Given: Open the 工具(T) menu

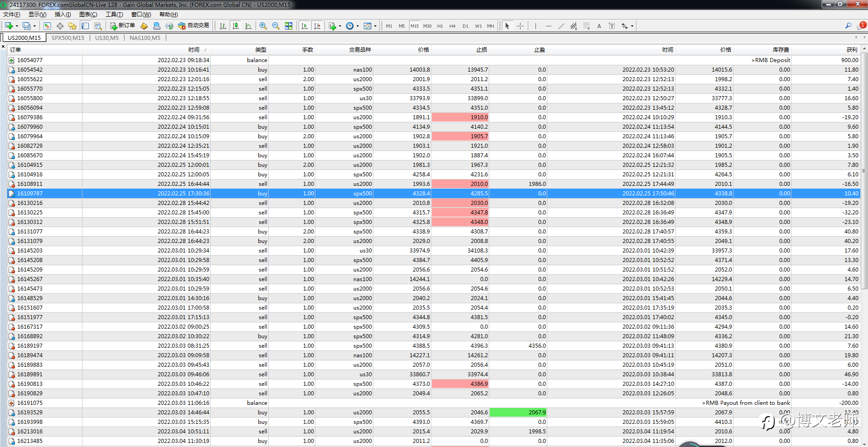Looking at the screenshot, I should (x=114, y=15).
